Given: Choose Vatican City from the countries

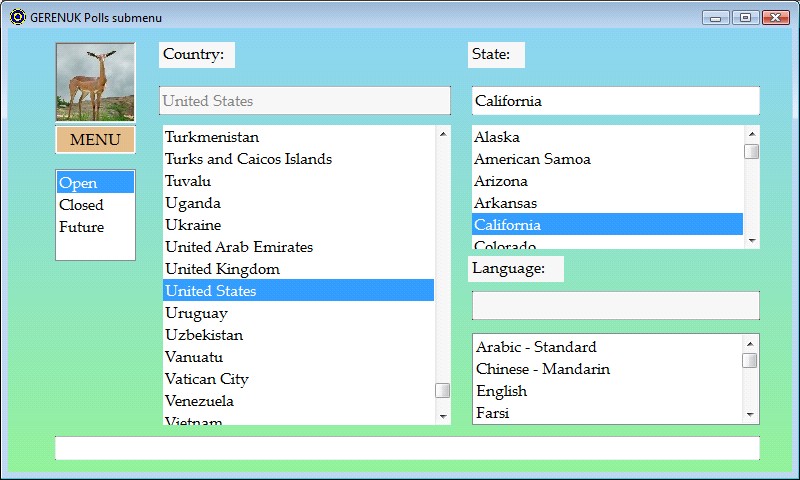Looking at the screenshot, I should pyautogui.click(x=206, y=379).
